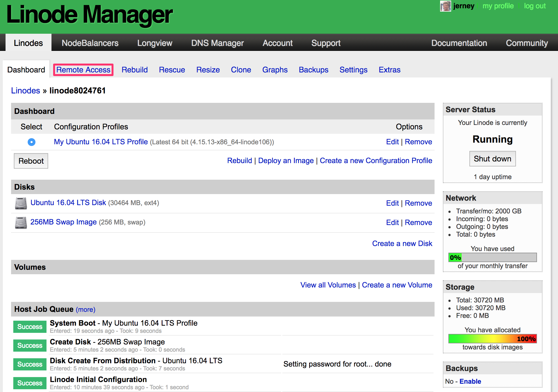Edit the Ubuntu 16.04 LTS Disk
Viewport: 558px width, 392px height.
click(x=392, y=203)
